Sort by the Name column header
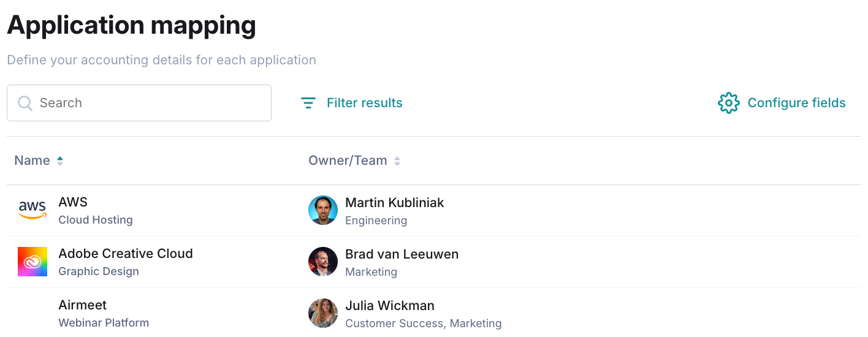The width and height of the screenshot is (868, 337). click(x=32, y=161)
